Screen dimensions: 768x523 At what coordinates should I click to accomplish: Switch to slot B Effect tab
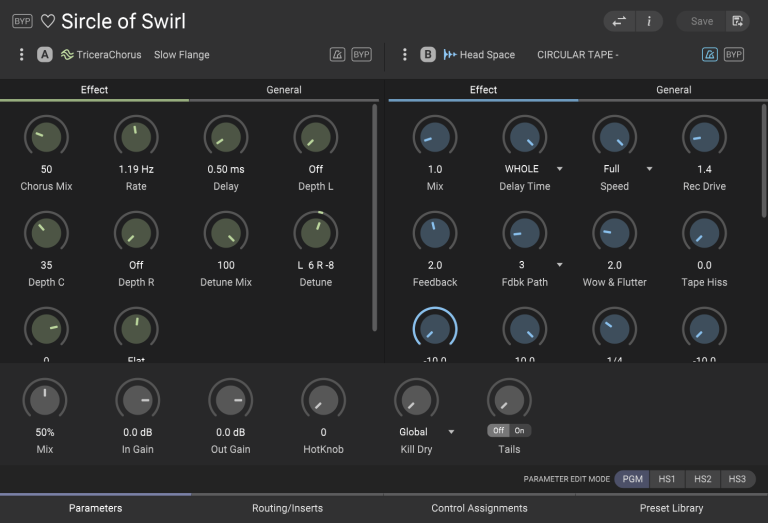tap(483, 90)
